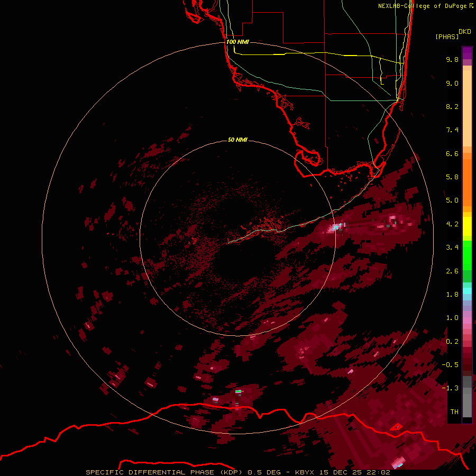Select the purple top segment of color bar
This screenshot has height=476, width=476.
(x=467, y=53)
